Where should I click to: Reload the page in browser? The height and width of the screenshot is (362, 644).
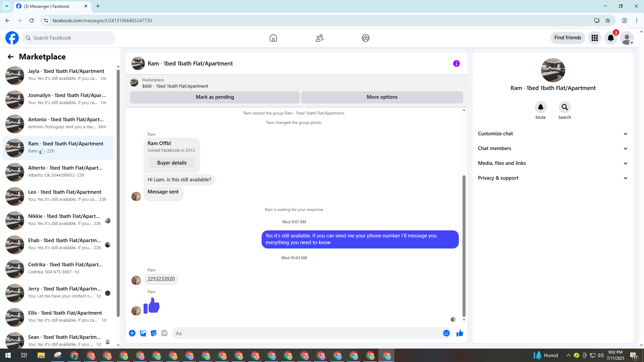32,20
